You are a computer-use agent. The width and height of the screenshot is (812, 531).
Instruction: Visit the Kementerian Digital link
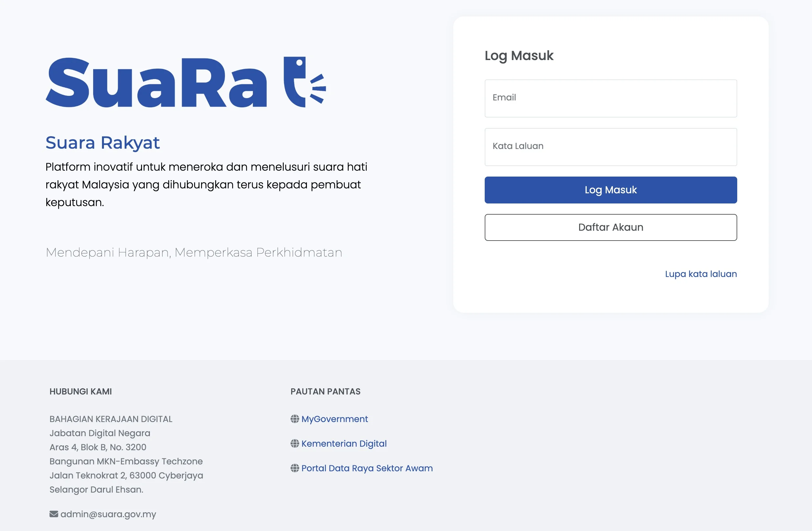344,444
